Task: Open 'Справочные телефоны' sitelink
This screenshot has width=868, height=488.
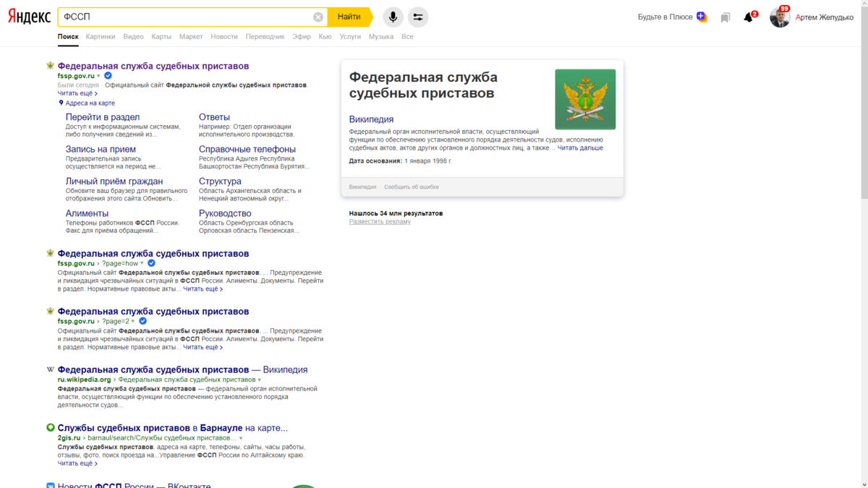Action: tap(247, 149)
